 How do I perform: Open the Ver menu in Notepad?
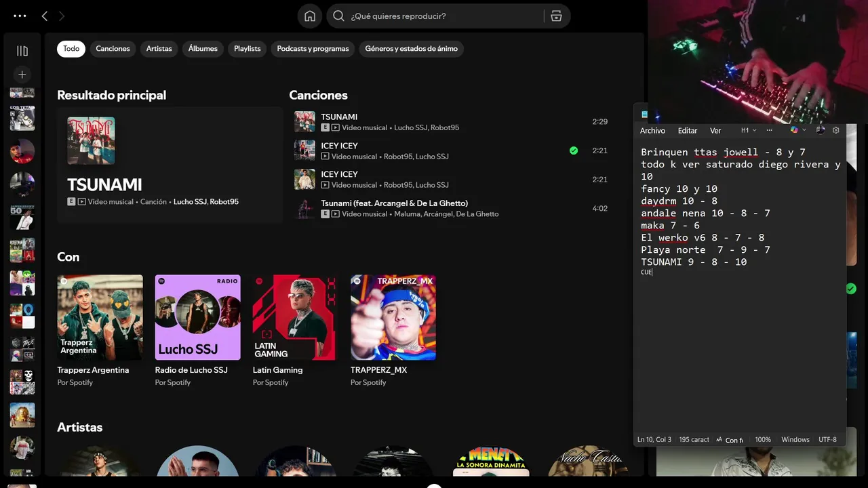pyautogui.click(x=715, y=131)
